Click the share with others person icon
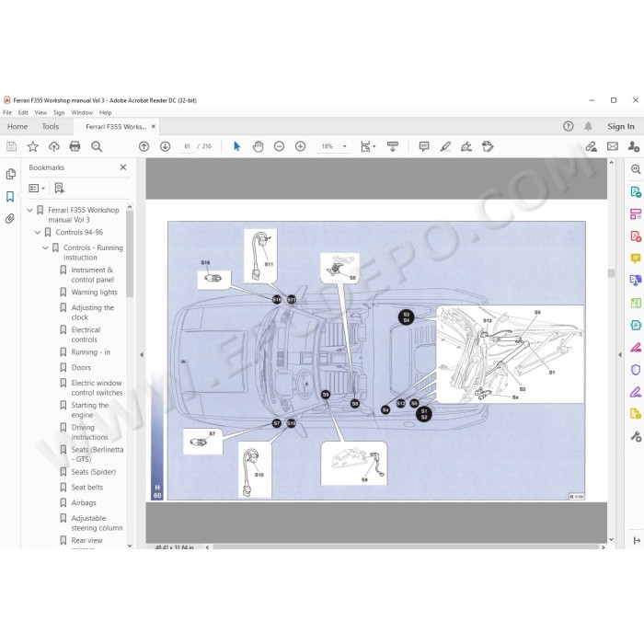 pos(633,146)
